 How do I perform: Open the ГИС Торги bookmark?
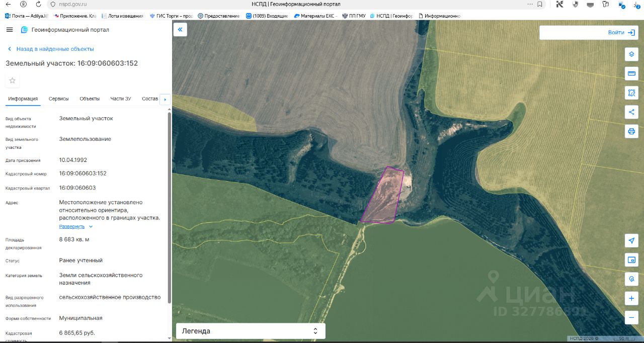click(x=171, y=16)
